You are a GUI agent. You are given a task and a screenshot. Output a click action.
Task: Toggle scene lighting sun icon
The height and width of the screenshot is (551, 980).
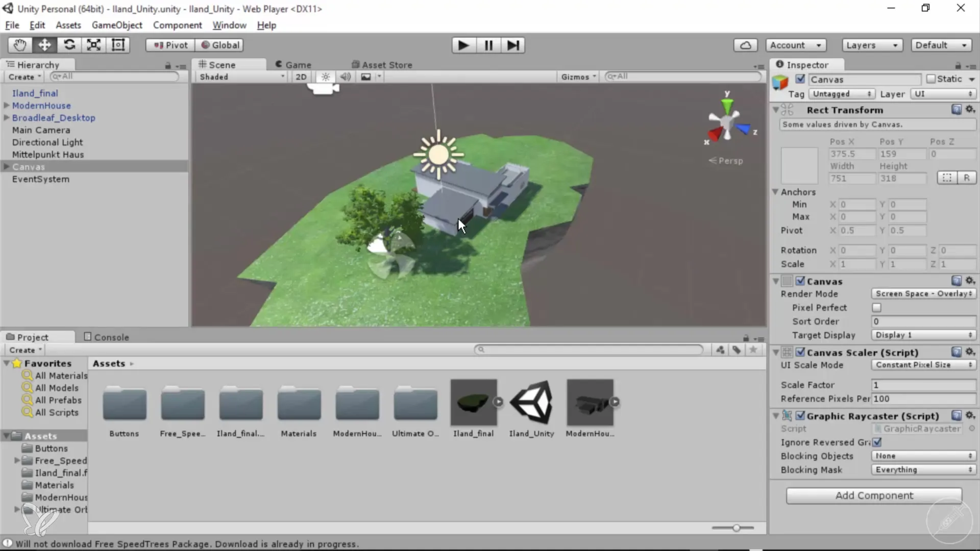[325, 77]
